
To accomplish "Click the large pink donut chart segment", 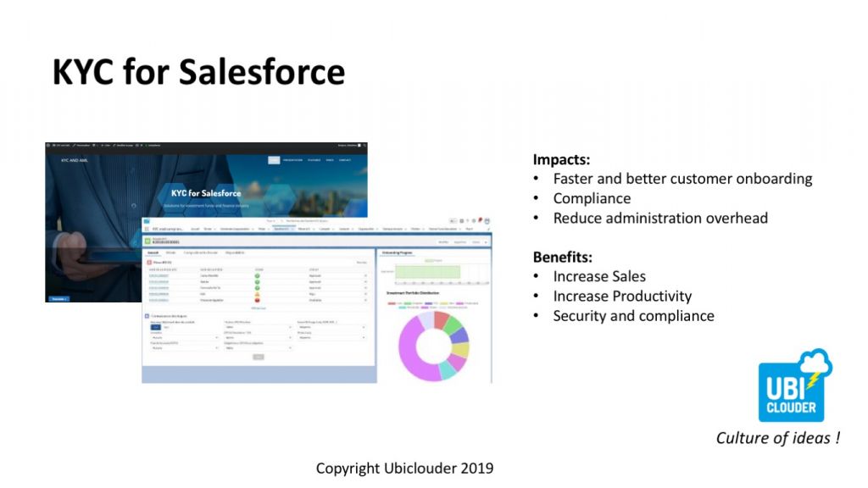I will pyautogui.click(x=410, y=350).
